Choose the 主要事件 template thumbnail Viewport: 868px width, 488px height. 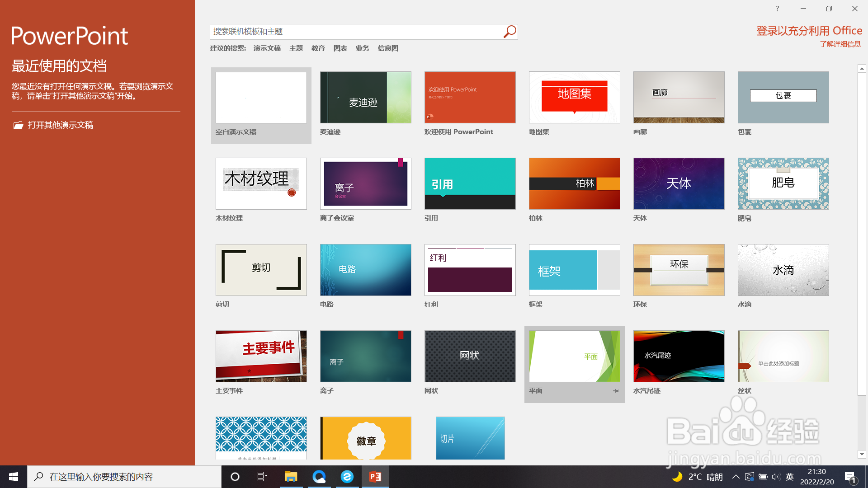pyautogui.click(x=261, y=357)
